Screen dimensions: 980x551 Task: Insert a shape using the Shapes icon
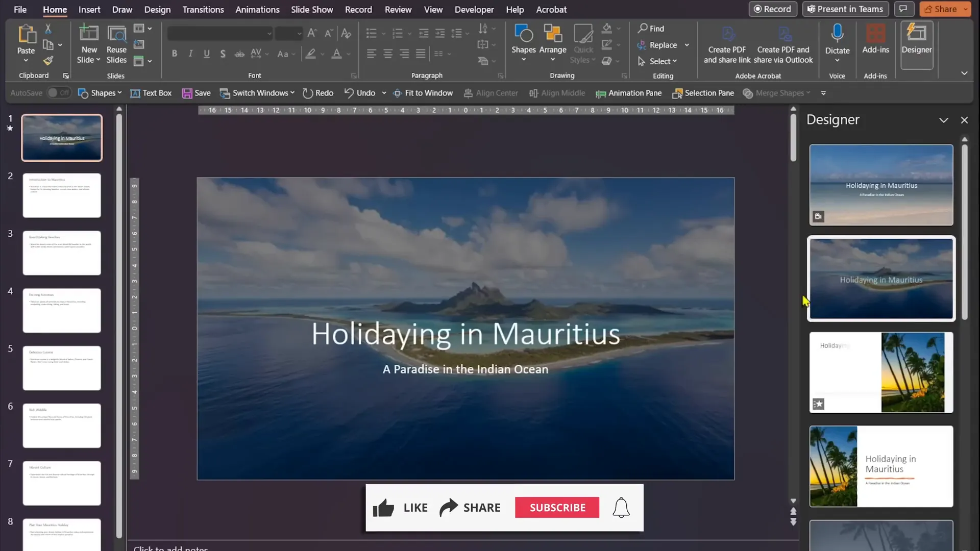523,34
